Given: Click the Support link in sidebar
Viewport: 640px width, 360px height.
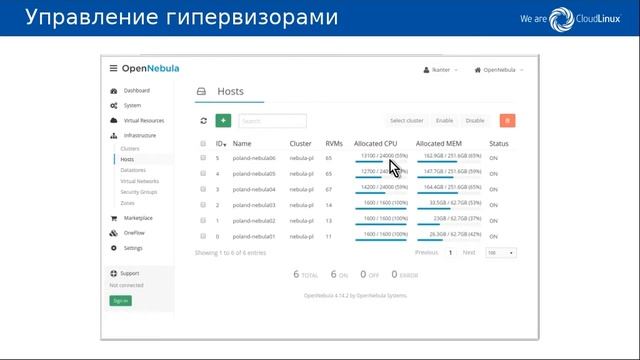Looking at the screenshot, I should [x=130, y=273].
